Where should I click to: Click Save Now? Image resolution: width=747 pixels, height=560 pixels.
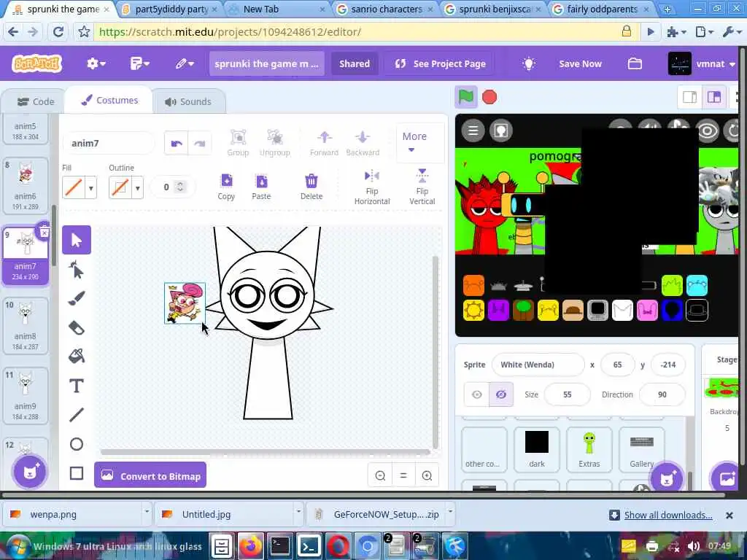point(580,64)
